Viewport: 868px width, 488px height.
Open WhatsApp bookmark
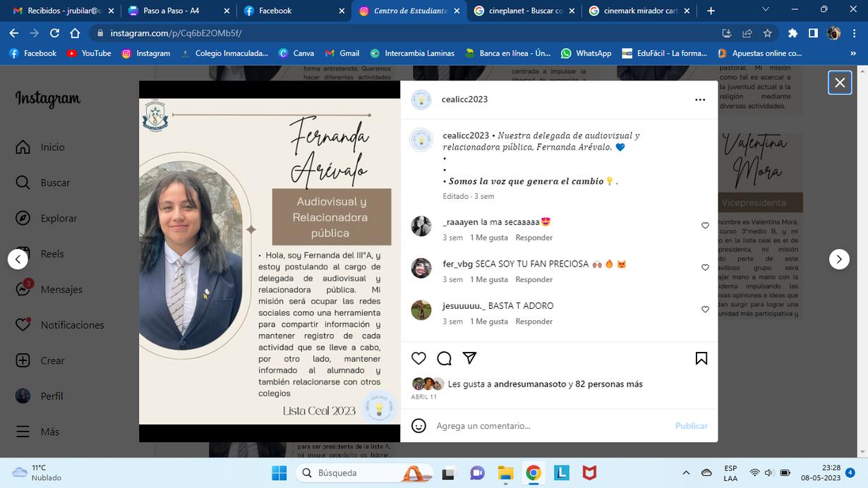pyautogui.click(x=586, y=53)
